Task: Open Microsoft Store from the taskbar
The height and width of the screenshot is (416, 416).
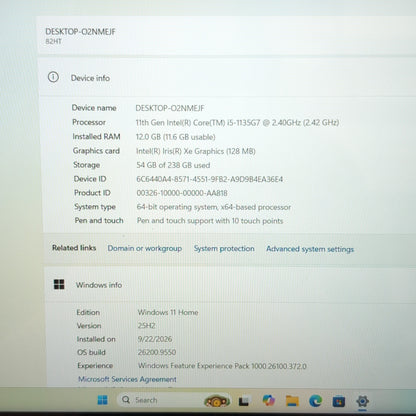Action: 339,401
